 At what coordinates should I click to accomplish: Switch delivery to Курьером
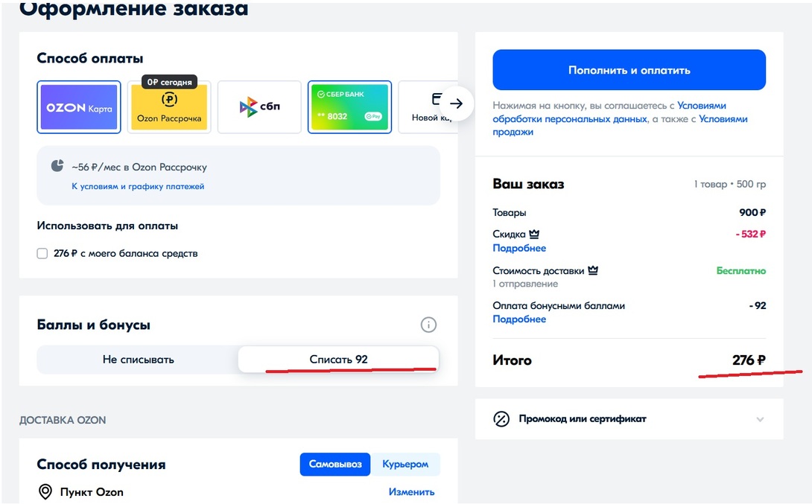[405, 465]
